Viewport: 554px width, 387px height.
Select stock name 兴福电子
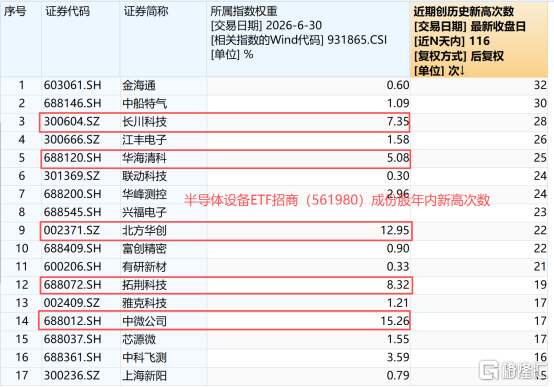pos(145,212)
